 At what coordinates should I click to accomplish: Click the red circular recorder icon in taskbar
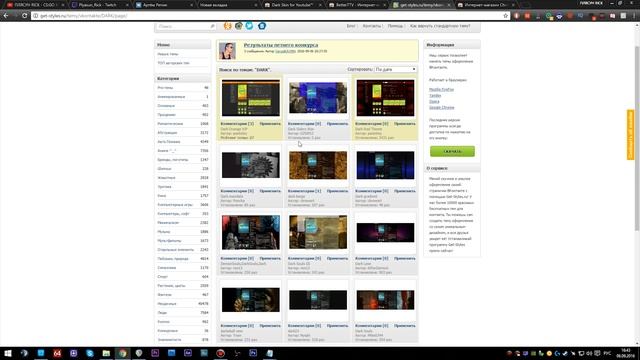tap(220, 353)
